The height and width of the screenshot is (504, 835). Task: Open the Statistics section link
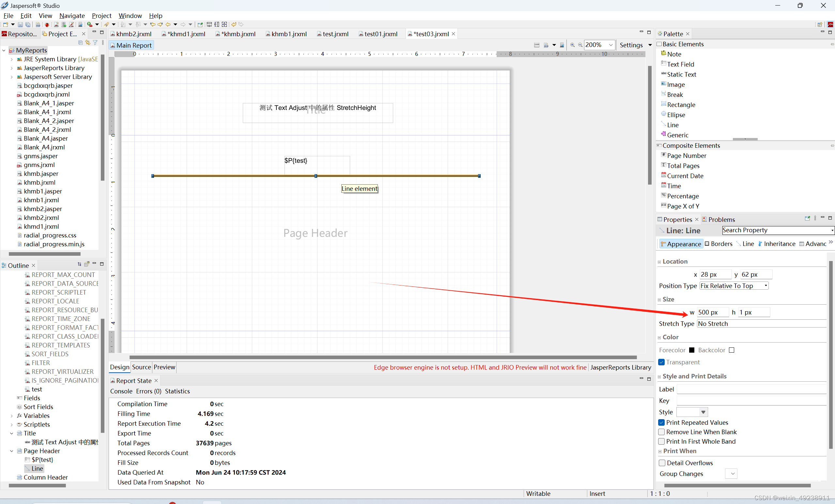coord(177,391)
